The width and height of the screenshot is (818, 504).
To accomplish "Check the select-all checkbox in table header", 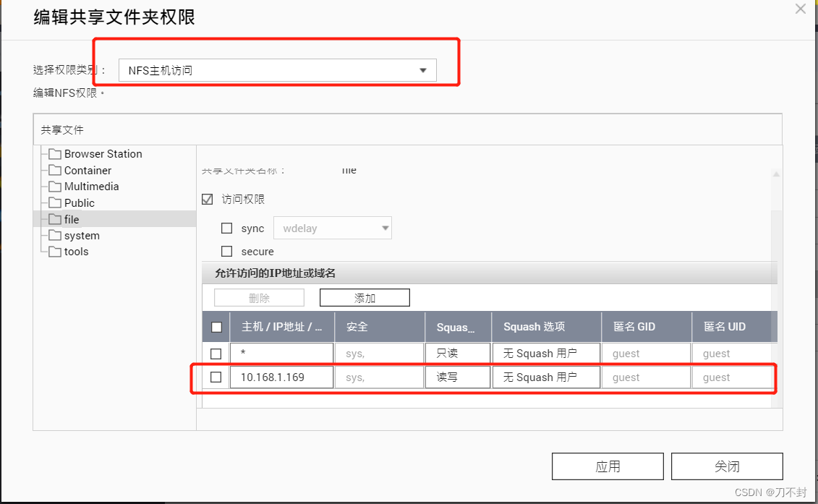I will coord(216,327).
